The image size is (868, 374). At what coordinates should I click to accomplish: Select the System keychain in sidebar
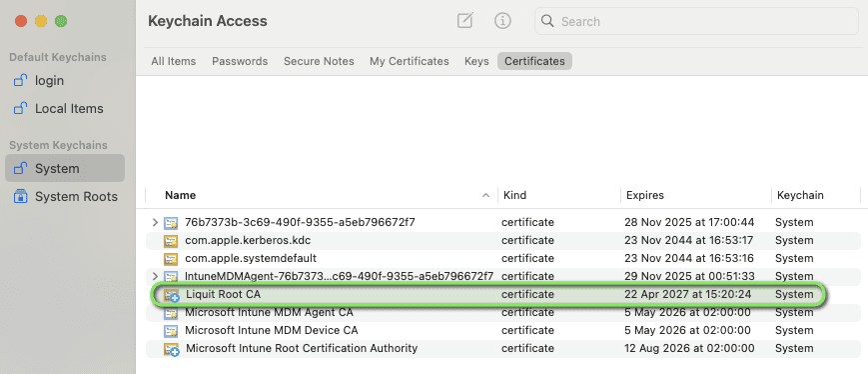coord(65,168)
